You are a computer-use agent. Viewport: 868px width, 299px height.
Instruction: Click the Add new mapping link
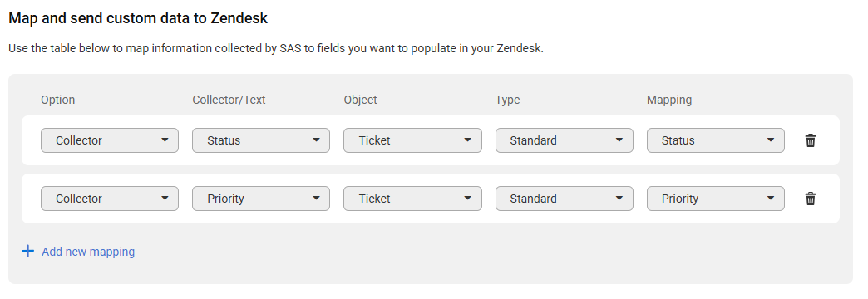[88, 252]
